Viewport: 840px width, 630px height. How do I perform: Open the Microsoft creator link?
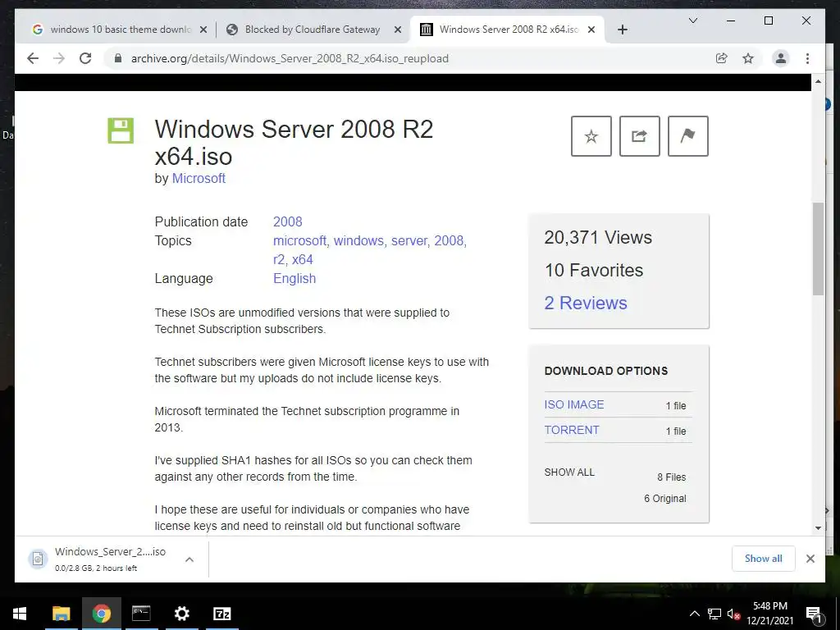(199, 178)
